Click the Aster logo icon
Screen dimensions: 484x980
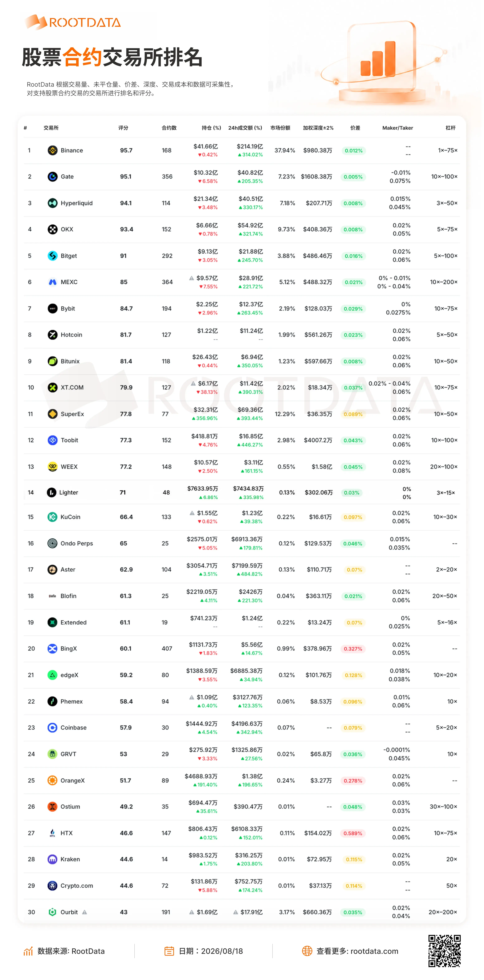(52, 569)
